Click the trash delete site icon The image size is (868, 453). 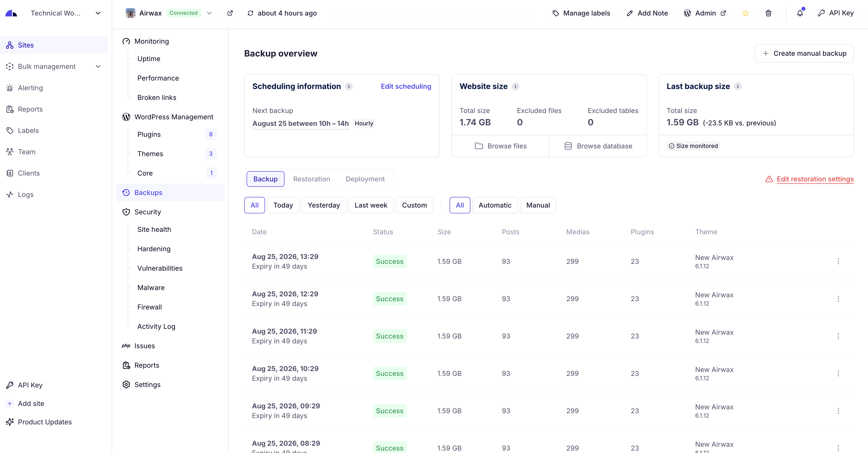(768, 13)
